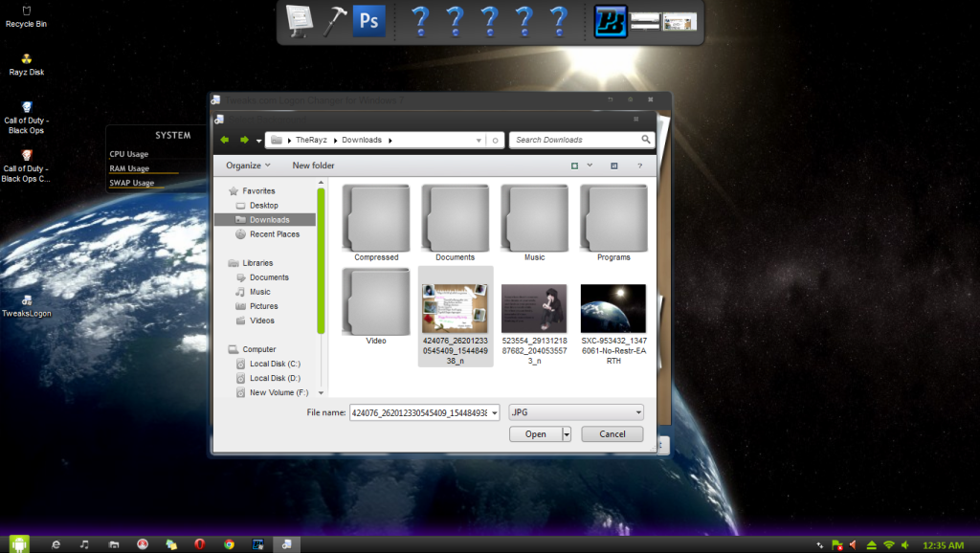The width and height of the screenshot is (980, 553).
Task: Open the change view options arrow
Action: [590, 166]
